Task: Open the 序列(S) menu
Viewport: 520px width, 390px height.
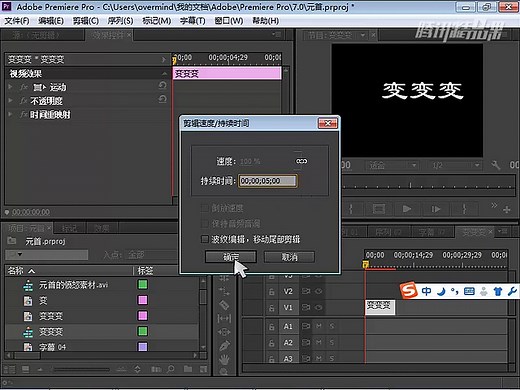Action: [120, 21]
